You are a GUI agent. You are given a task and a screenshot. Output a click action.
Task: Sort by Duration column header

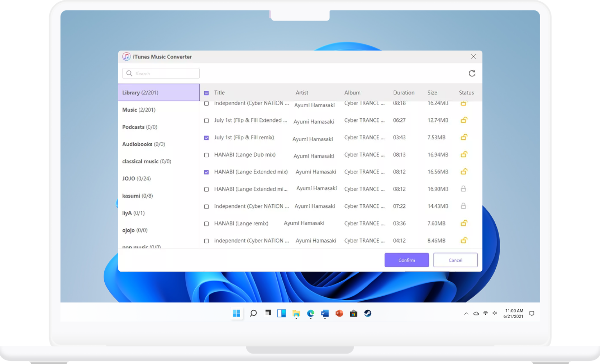(404, 92)
